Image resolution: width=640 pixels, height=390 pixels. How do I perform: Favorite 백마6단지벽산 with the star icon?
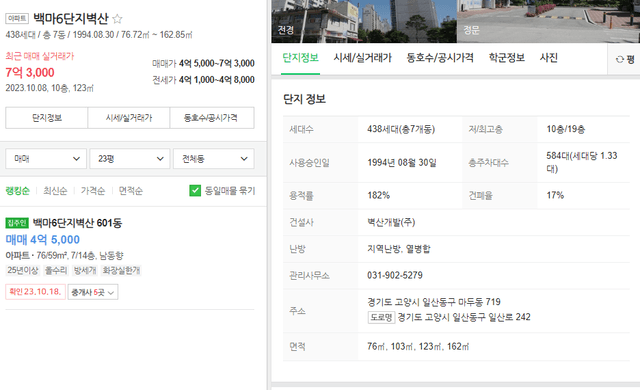[x=117, y=19]
